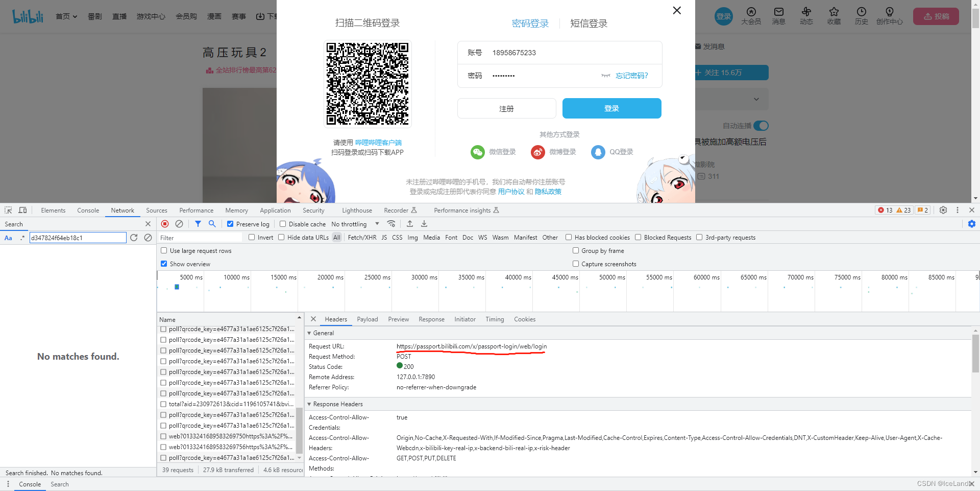Select the inspect element tool
This screenshot has width=980, height=491.
point(8,210)
